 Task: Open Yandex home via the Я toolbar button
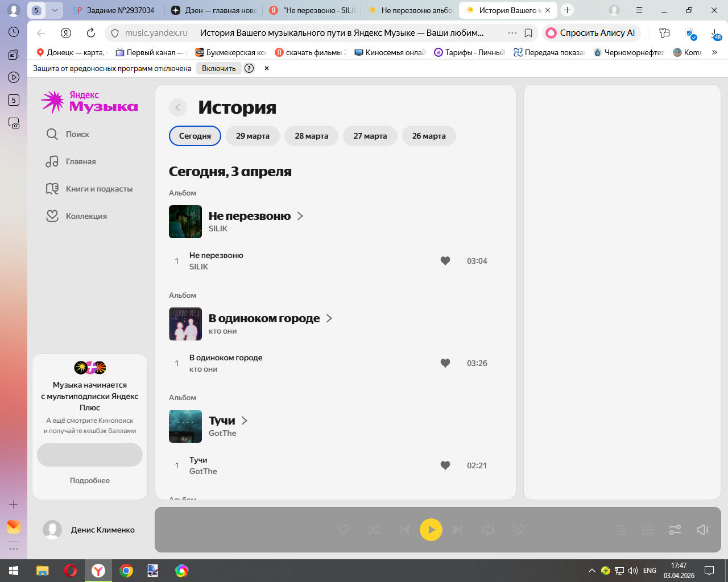(66, 33)
